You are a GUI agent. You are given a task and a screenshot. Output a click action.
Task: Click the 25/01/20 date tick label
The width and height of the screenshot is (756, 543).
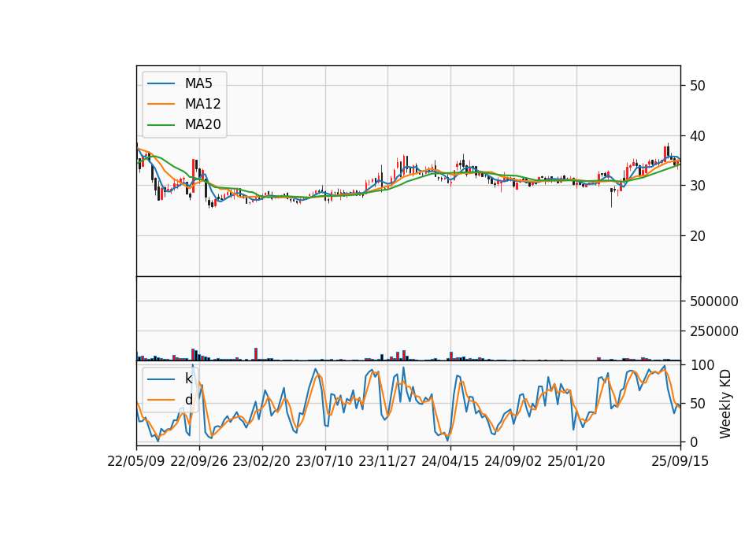[x=576, y=461]
